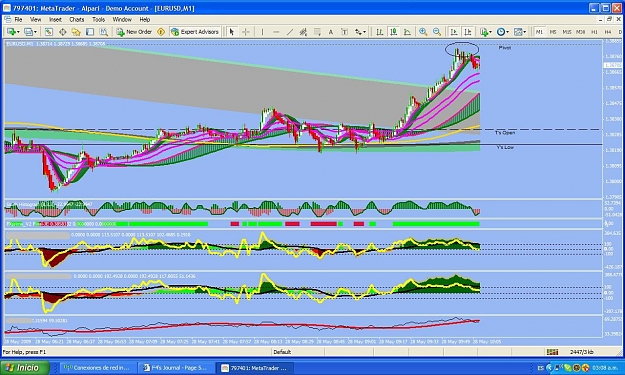Click the New Order button
Image resolution: width=625 pixels, height=375 pixels.
coord(134,32)
